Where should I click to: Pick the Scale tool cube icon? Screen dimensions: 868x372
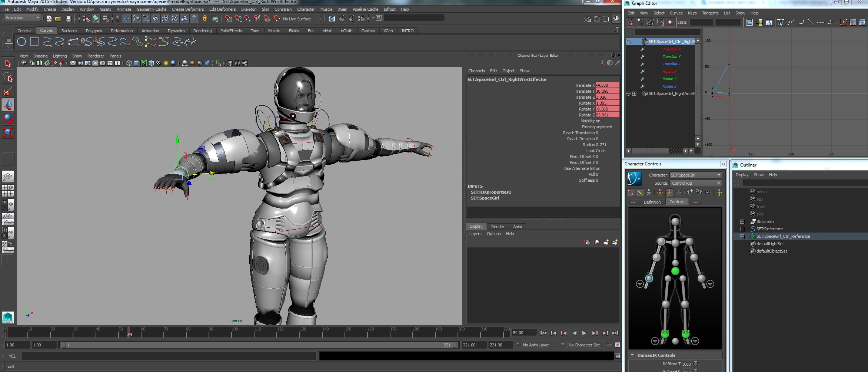point(8,132)
